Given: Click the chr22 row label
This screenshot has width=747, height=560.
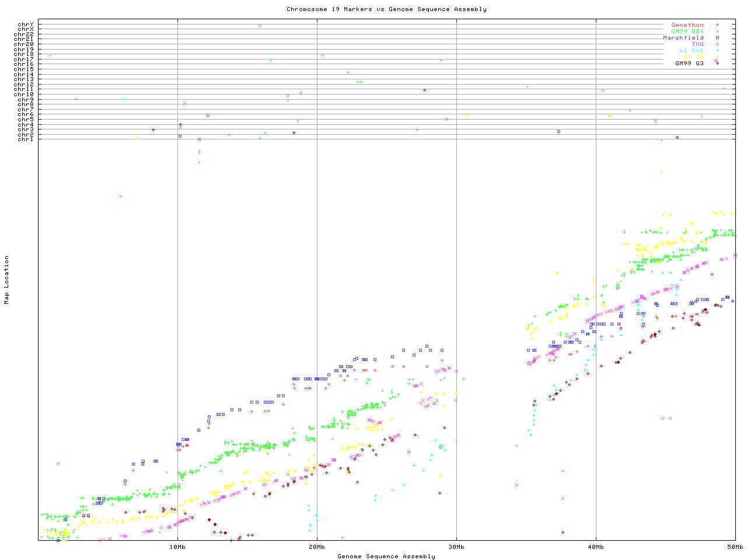Looking at the screenshot, I should tap(23, 34).
